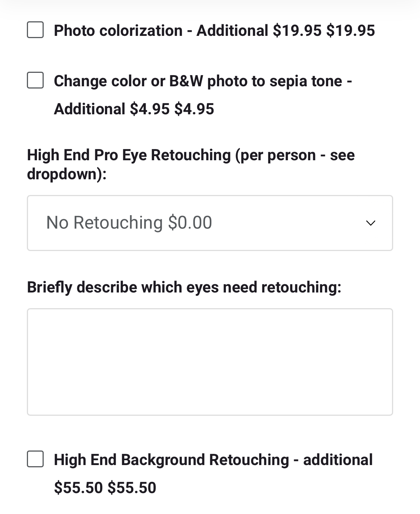The image size is (420, 514).
Task: Check the Photo colorization checkbox
Action: point(35,30)
